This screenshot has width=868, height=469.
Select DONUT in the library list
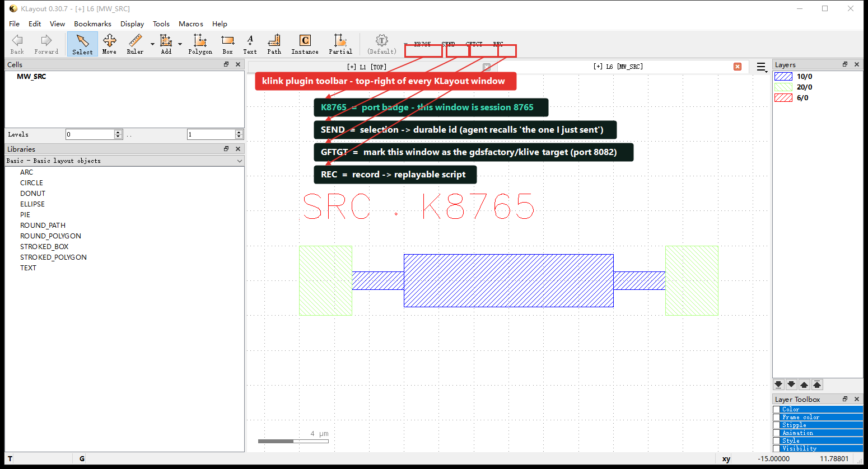click(x=32, y=194)
